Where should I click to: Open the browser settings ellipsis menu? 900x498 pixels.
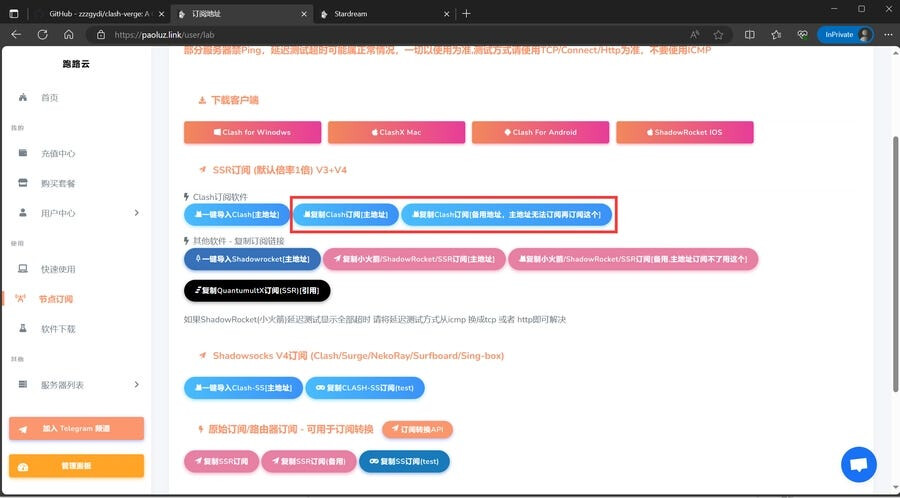pyautogui.click(x=888, y=34)
